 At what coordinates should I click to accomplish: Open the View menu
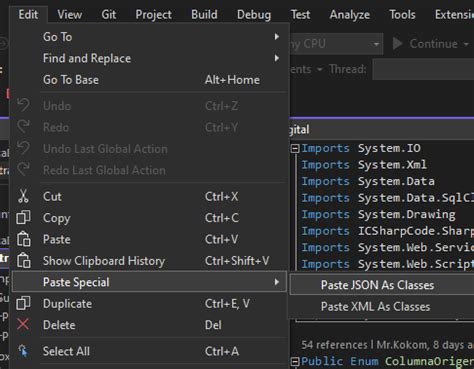69,14
